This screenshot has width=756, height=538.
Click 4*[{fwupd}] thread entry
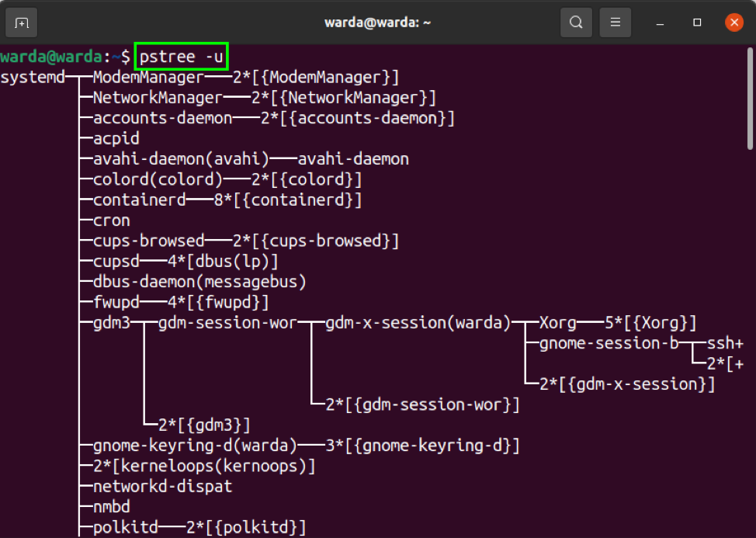218,302
